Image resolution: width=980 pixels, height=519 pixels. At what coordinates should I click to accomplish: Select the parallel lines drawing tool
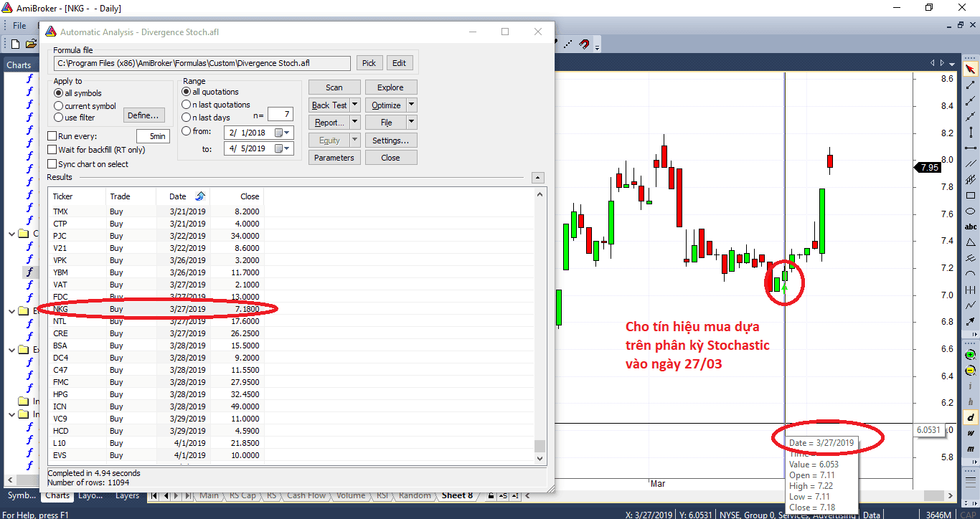click(x=971, y=163)
